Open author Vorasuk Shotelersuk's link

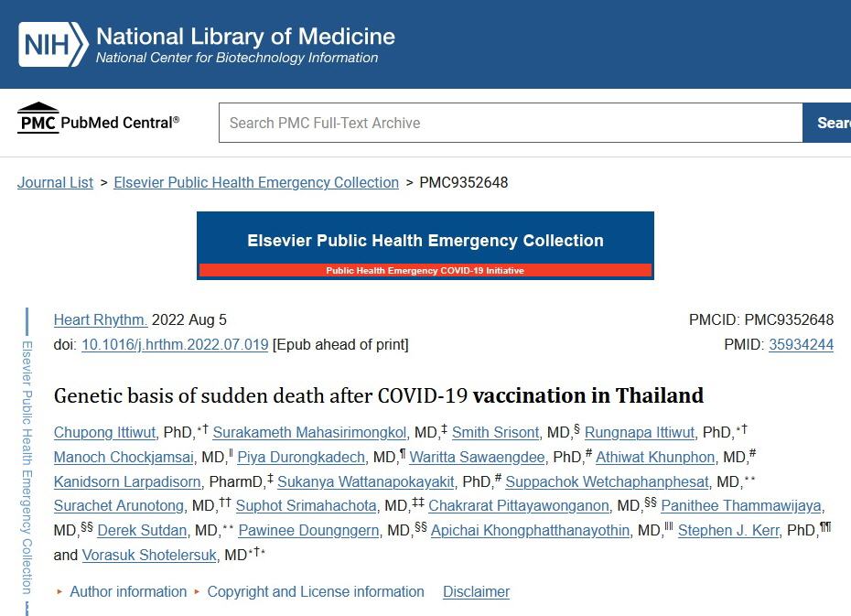[149, 556]
